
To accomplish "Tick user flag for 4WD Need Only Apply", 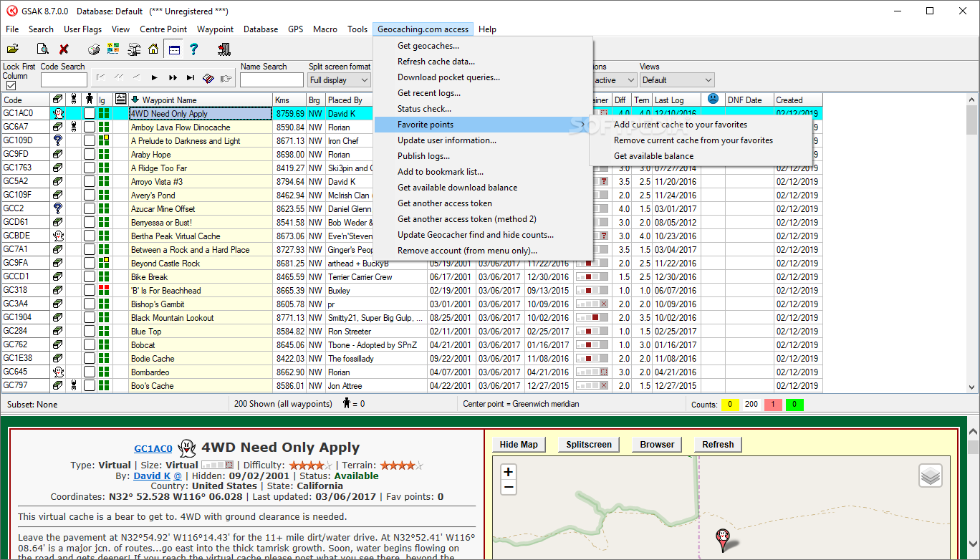I will coord(90,113).
